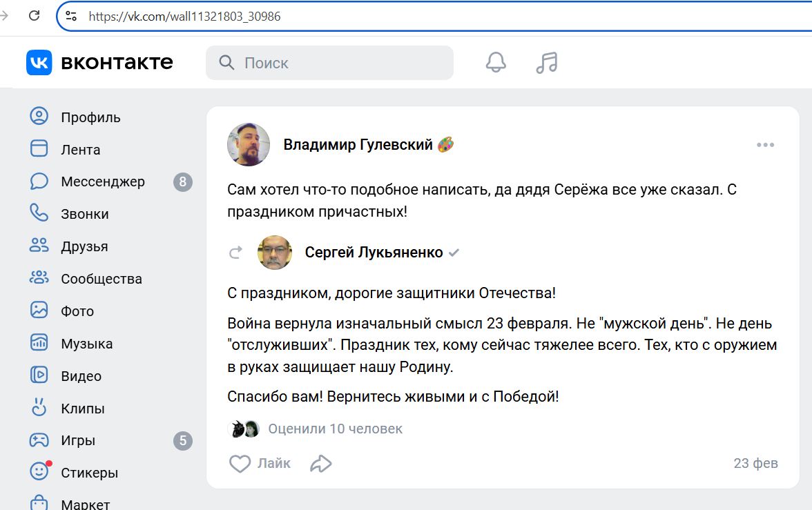Screen dimensions: 812x510
Task: Toggle the Лайк button on the post
Action: 260,463
